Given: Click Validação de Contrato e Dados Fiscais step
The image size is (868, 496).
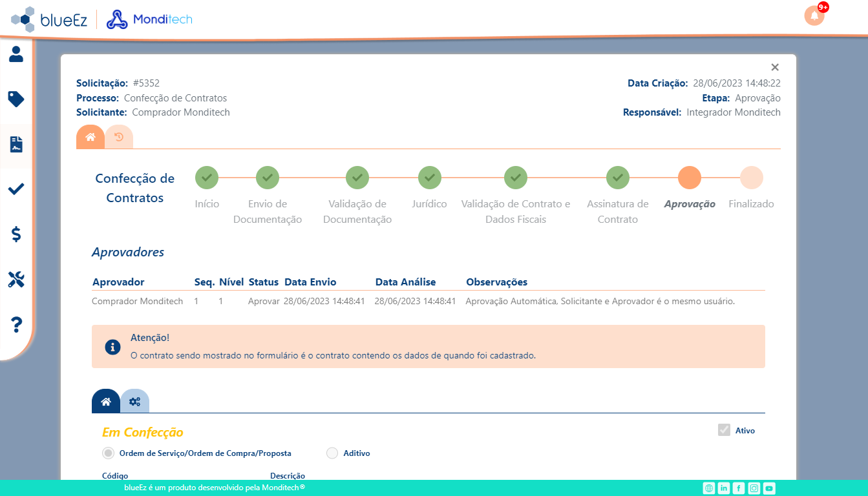Looking at the screenshot, I should (516, 178).
